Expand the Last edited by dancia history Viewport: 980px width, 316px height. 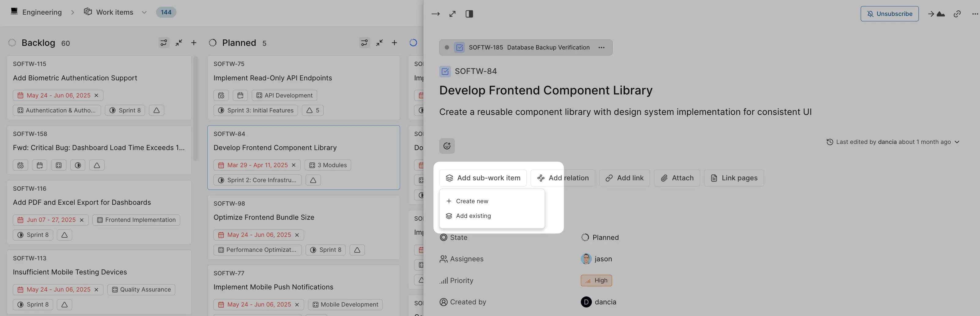point(957,142)
